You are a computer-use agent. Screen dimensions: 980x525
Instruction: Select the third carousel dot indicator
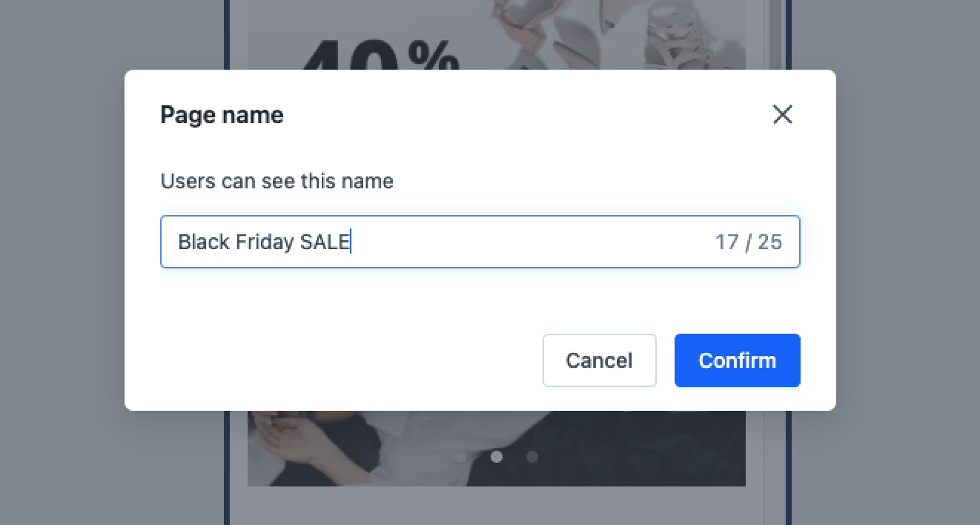[x=532, y=457]
